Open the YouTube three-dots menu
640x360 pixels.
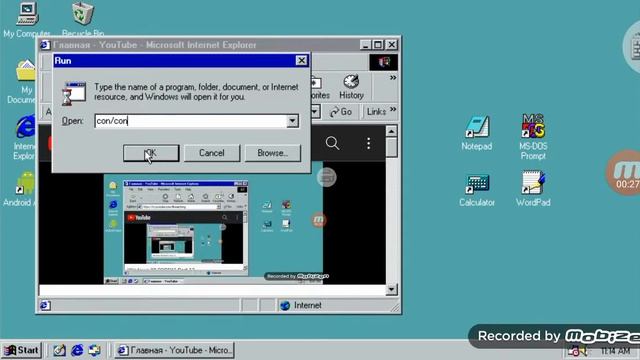coord(368,143)
